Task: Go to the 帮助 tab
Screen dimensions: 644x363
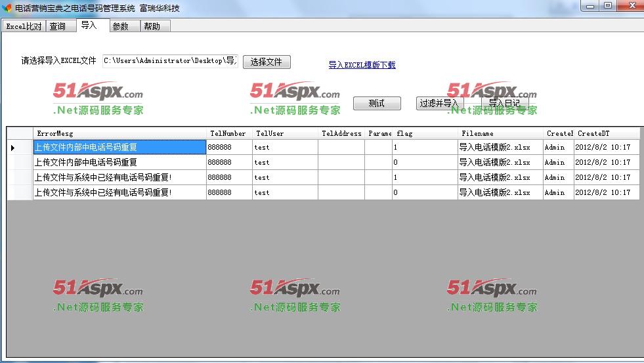Action: coord(155,26)
